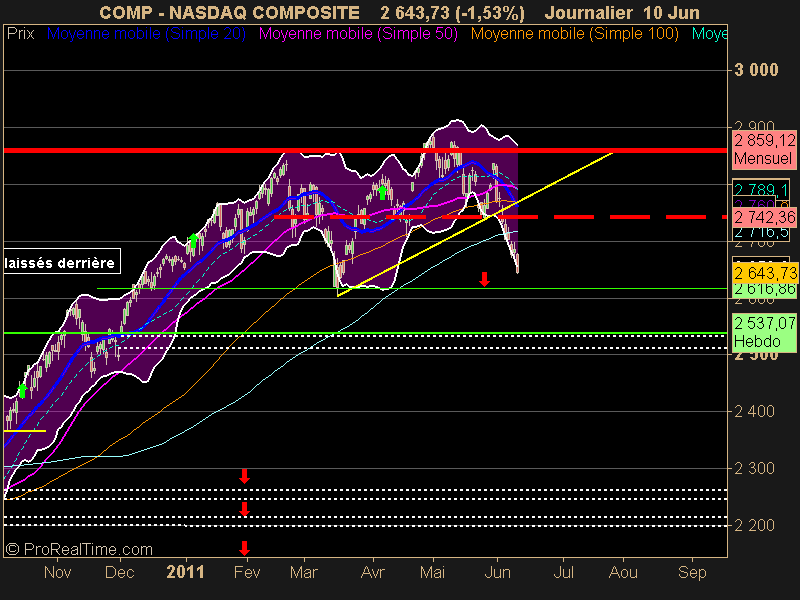800x600 pixels.
Task: Click the 2 616,86 green price label
Action: coord(764,289)
